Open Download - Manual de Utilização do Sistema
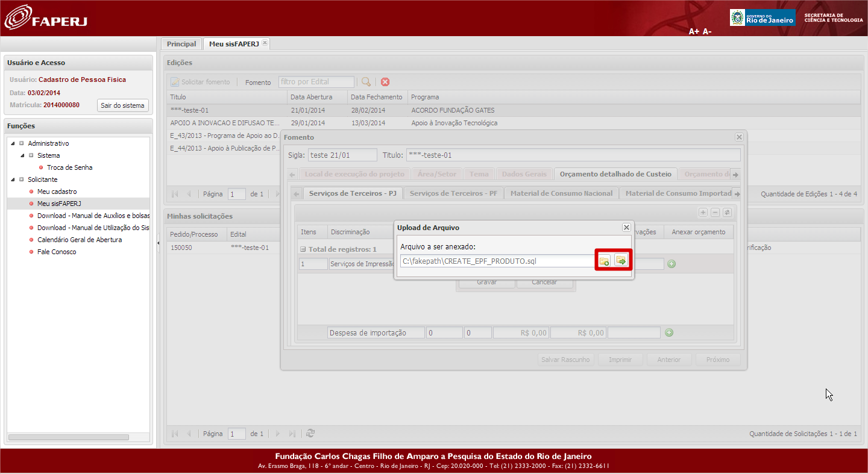 (93, 228)
